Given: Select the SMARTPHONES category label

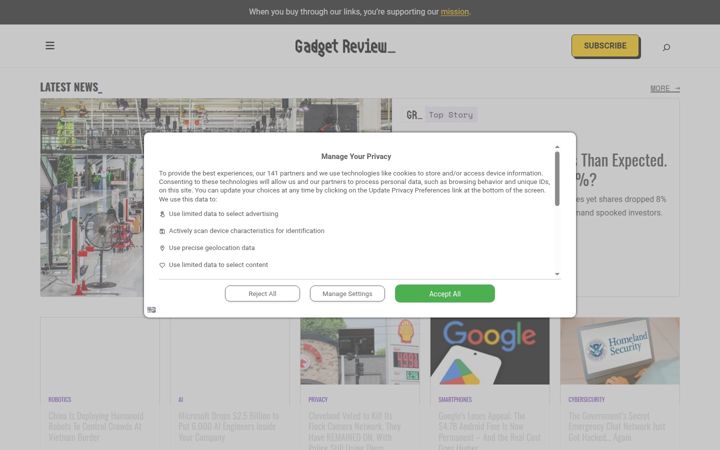Looking at the screenshot, I should pyautogui.click(x=455, y=399).
